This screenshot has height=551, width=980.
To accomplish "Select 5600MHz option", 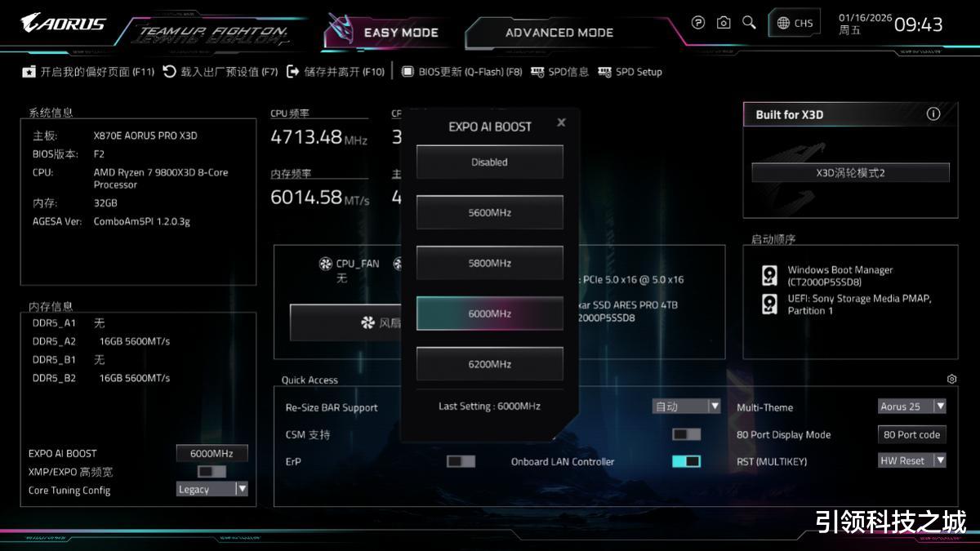I will 489,212.
